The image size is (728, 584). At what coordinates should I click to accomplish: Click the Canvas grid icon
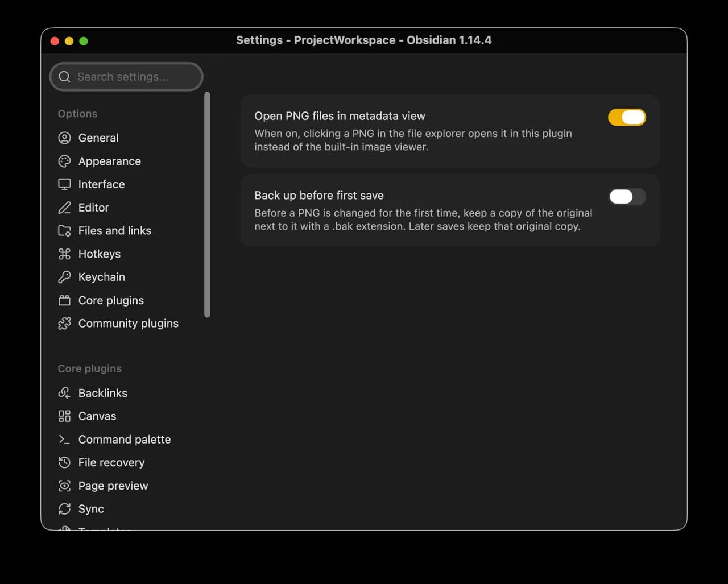(64, 416)
